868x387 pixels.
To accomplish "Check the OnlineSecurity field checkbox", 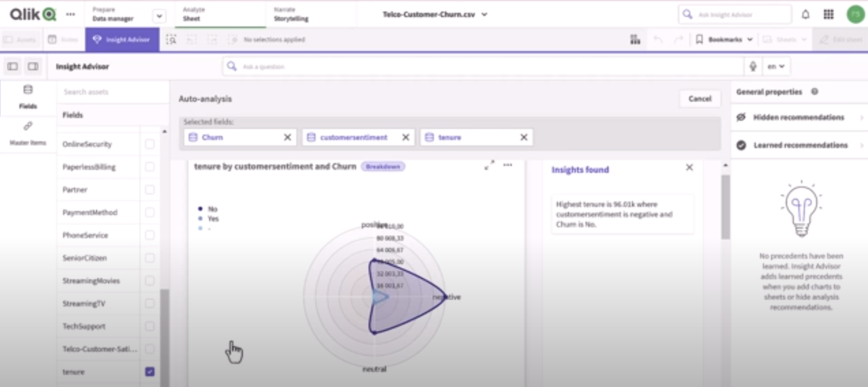I will [x=149, y=144].
